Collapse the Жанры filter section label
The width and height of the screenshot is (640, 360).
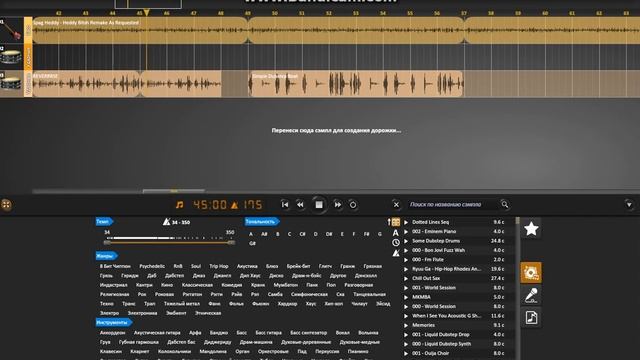(106, 256)
